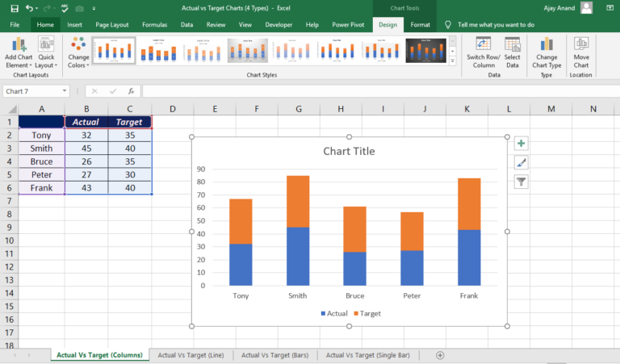The width and height of the screenshot is (620, 364).
Task: Open the undo history dropdown arrow
Action: [37, 8]
